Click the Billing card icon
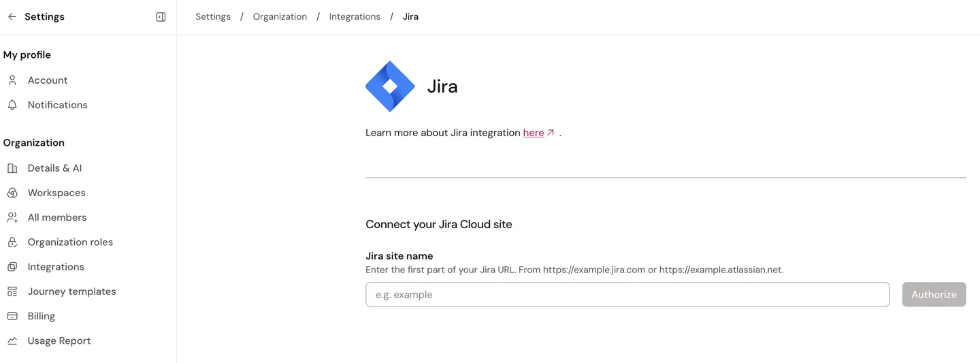The image size is (980, 363). 12,316
